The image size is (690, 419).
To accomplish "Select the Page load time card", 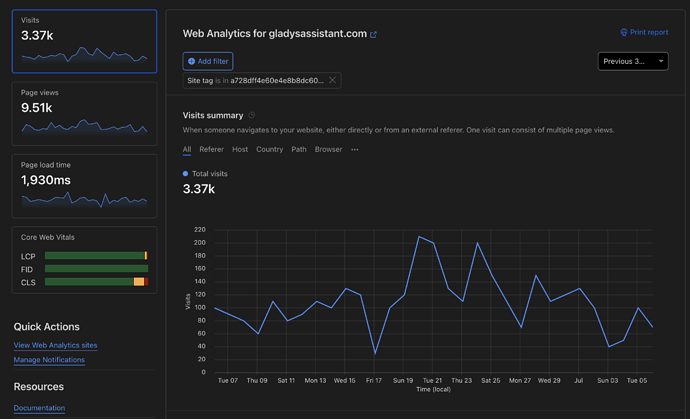I will pyautogui.click(x=84, y=186).
